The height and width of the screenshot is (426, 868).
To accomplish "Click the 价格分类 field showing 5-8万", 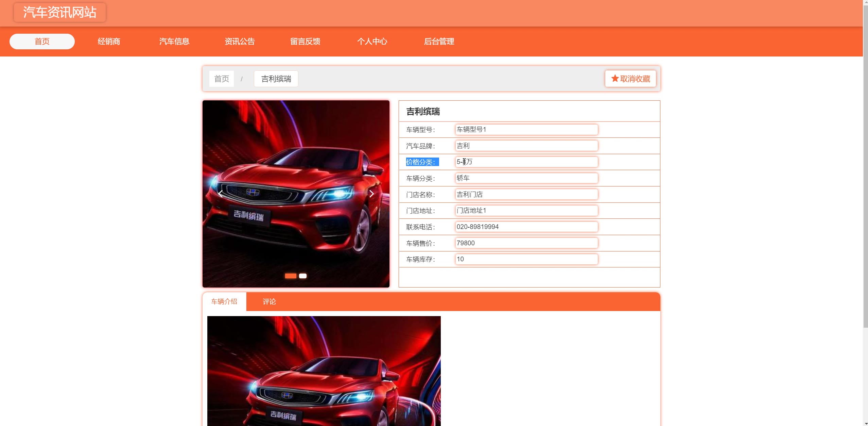I will pos(526,162).
